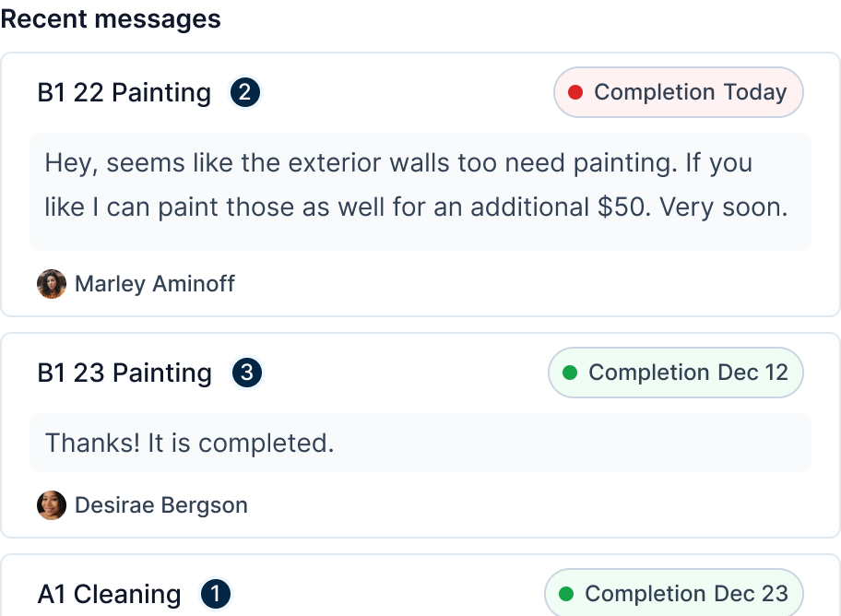Viewport: 841px width, 616px height.
Task: Open the B1 22 Painting conversation title
Action: pos(124,92)
